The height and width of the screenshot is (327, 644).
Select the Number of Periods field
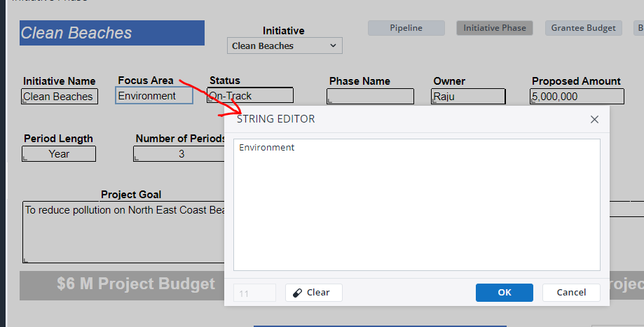(177, 154)
